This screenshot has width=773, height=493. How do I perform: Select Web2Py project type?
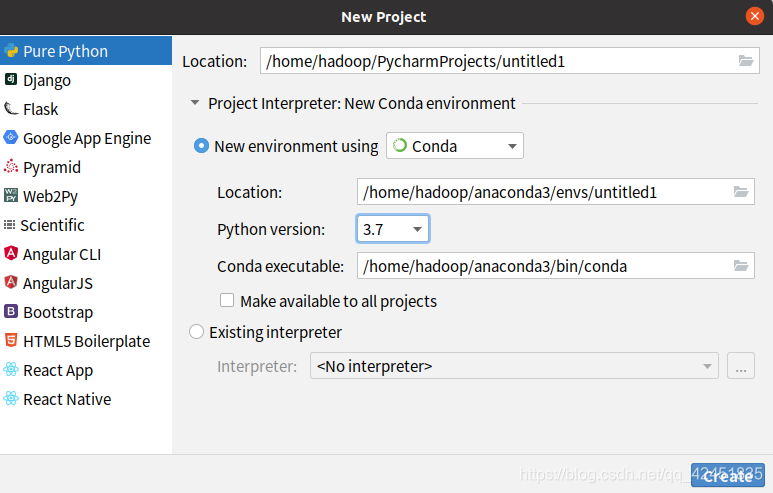coord(86,196)
